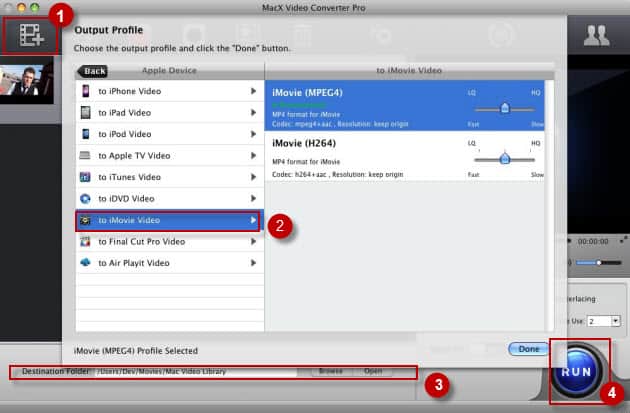Click the iPod device icon
Image resolution: width=630 pixels, height=413 pixels.
86,134
